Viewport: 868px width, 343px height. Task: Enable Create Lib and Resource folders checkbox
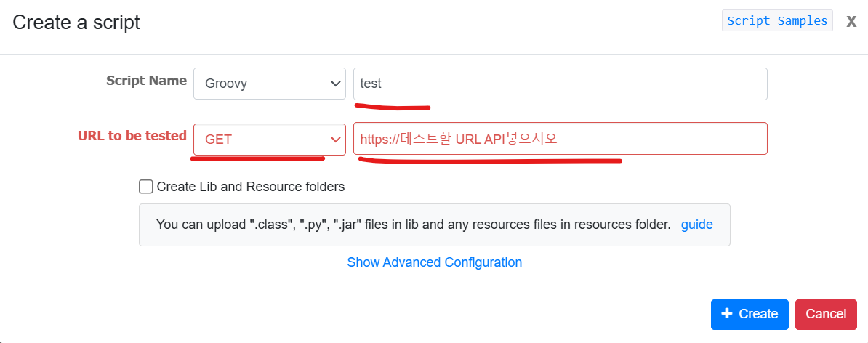146,187
